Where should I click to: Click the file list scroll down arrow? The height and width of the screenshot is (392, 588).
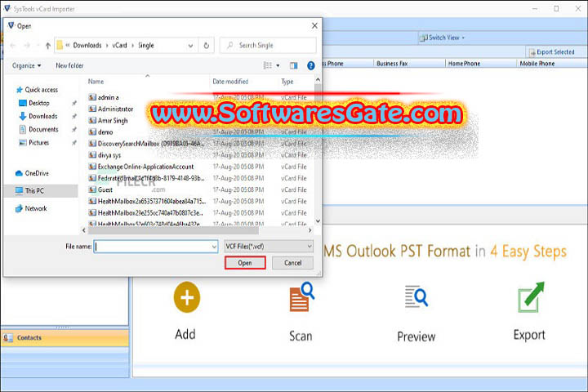(x=318, y=221)
